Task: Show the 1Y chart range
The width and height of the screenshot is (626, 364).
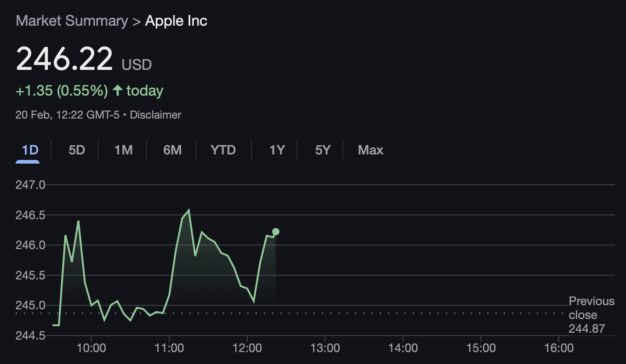Action: 277,150
